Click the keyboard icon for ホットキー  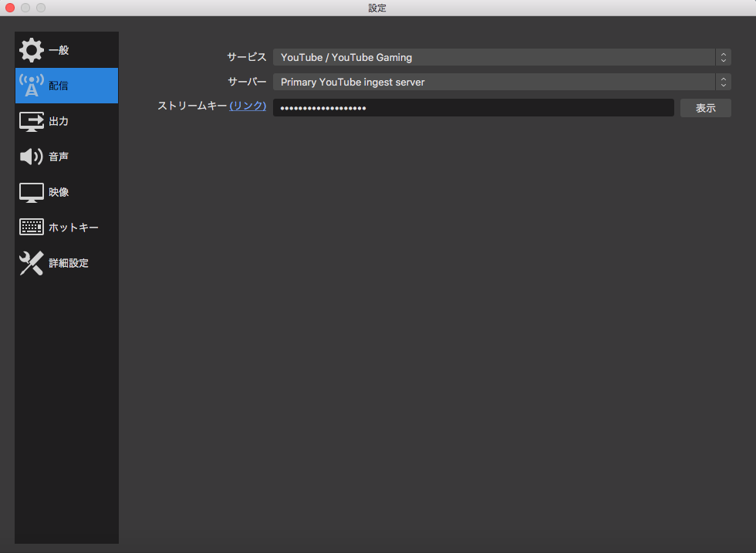click(x=32, y=227)
